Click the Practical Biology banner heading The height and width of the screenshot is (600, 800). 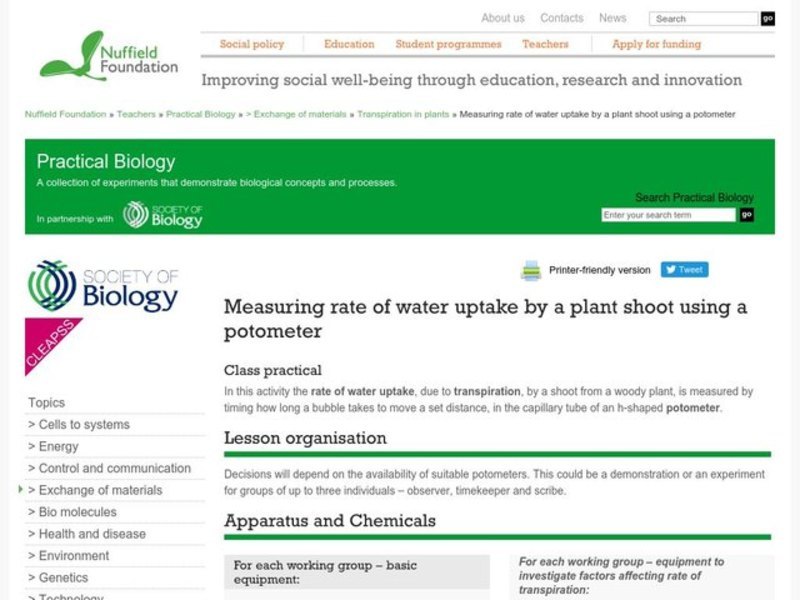click(x=104, y=161)
